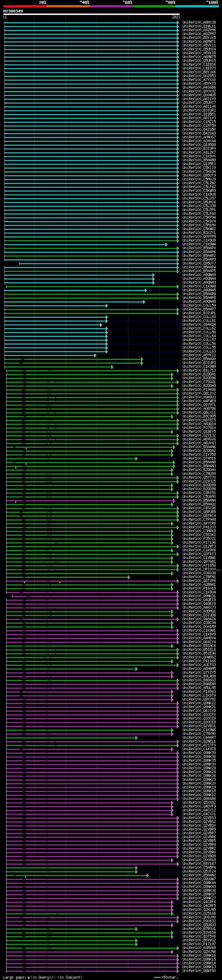Select label UniRef100_B3IUP2
Viewport: 222px width, 980px height.
199,110
